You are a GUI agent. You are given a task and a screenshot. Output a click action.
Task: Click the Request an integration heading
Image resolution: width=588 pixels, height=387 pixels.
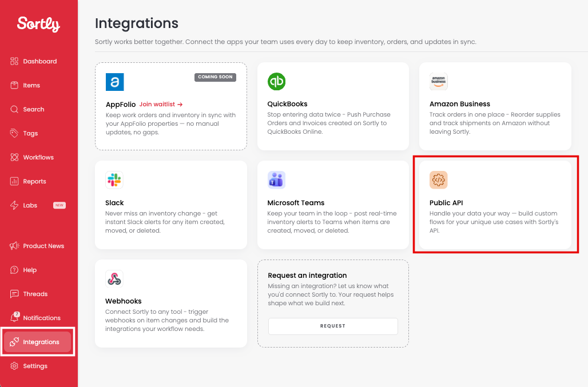[307, 276]
